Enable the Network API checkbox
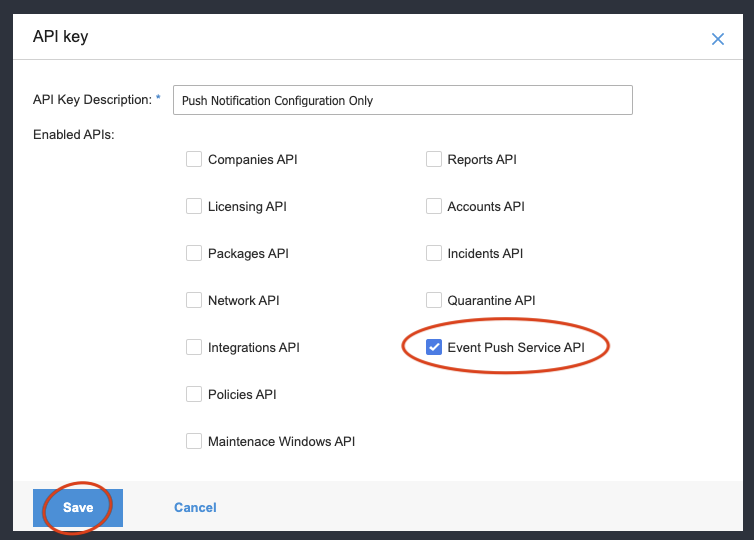Viewport: 754px width, 540px height. [194, 300]
